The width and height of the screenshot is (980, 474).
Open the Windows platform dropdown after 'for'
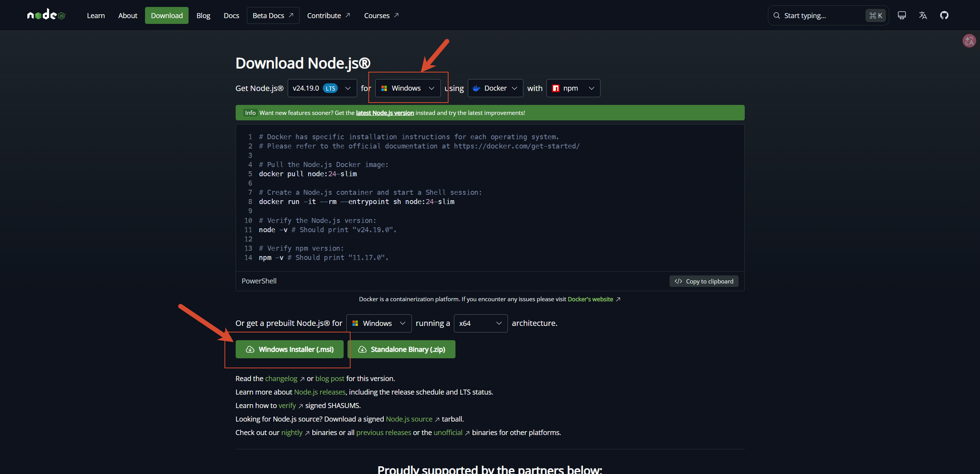click(x=408, y=88)
